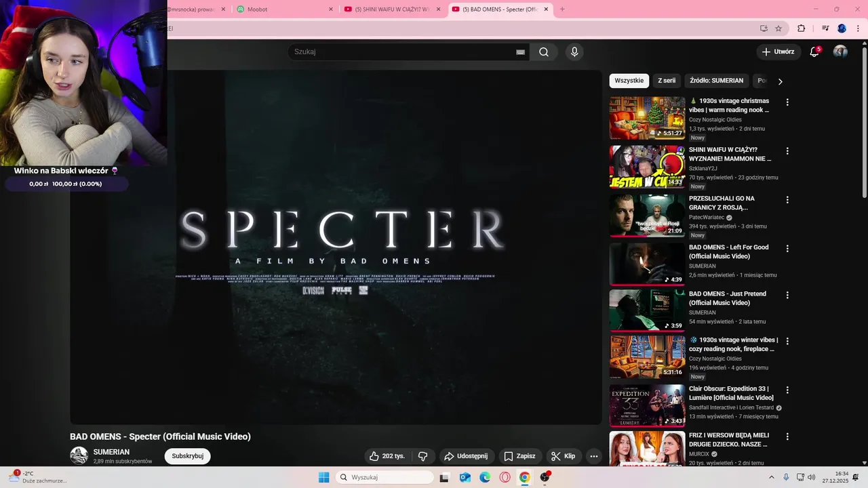Open the Clair Obscur Expedition 33 thumbnail
868x488 pixels.
pos(648,406)
